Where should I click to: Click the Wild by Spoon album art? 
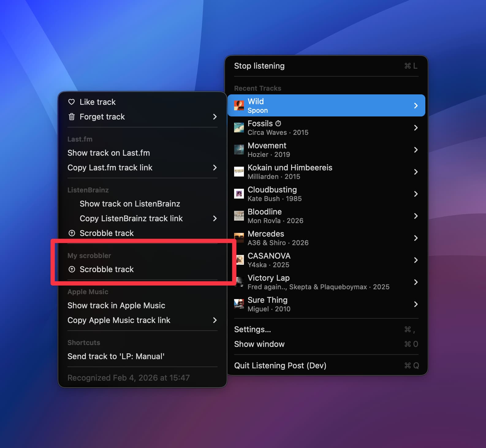(x=239, y=106)
